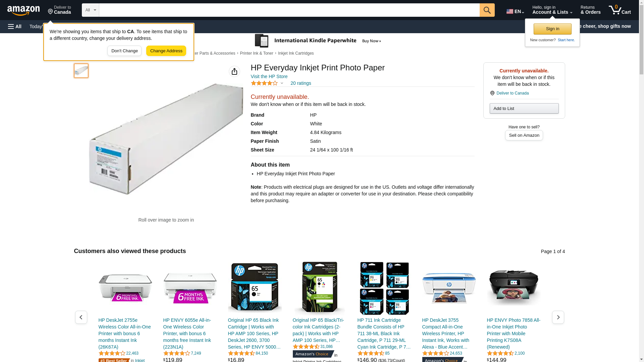Click the carousel next arrow
Viewport: 644px width, 362px height.
click(x=558, y=317)
